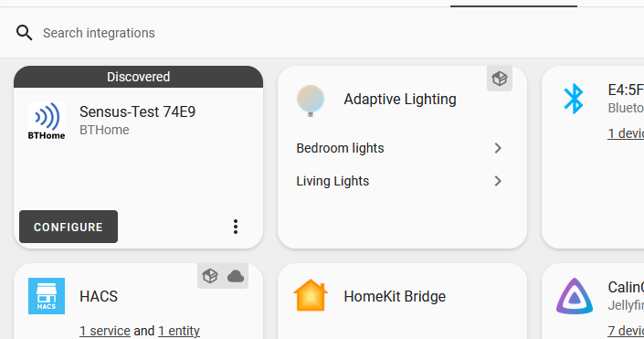
Task: Click the Jellyfin triangle logo icon
Action: coord(575,296)
